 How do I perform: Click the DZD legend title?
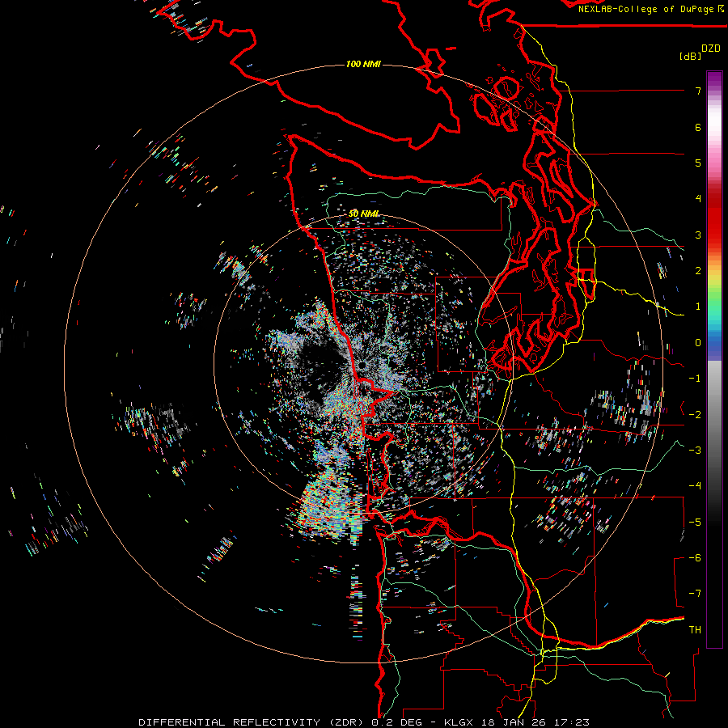[711, 49]
